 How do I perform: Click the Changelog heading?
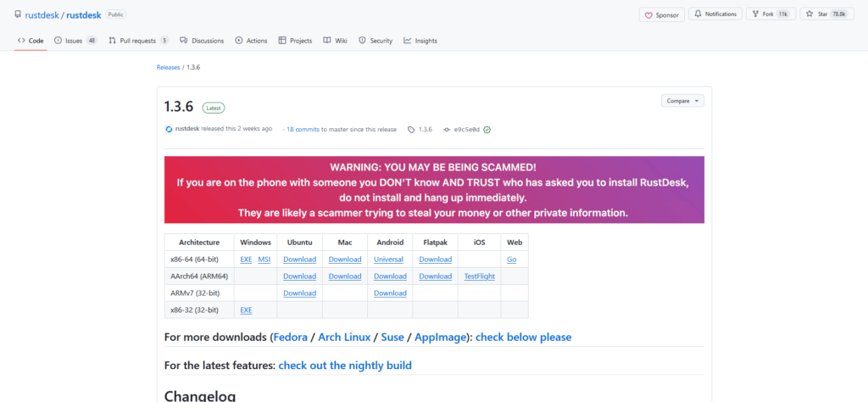pos(200,395)
